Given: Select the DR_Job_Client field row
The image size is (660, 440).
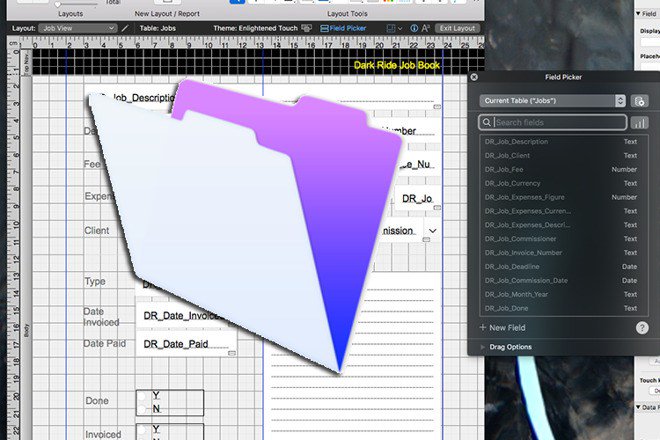Looking at the screenshot, I should [x=563, y=156].
